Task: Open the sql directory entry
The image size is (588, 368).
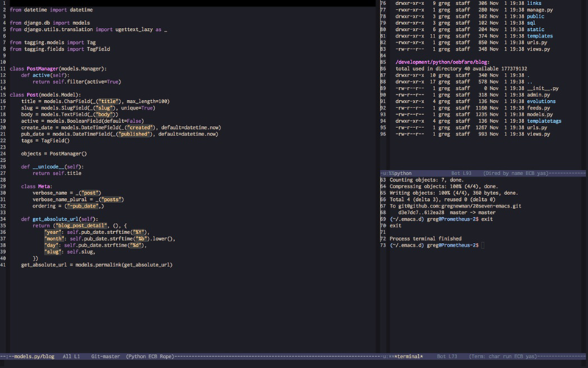Action: 532,22
